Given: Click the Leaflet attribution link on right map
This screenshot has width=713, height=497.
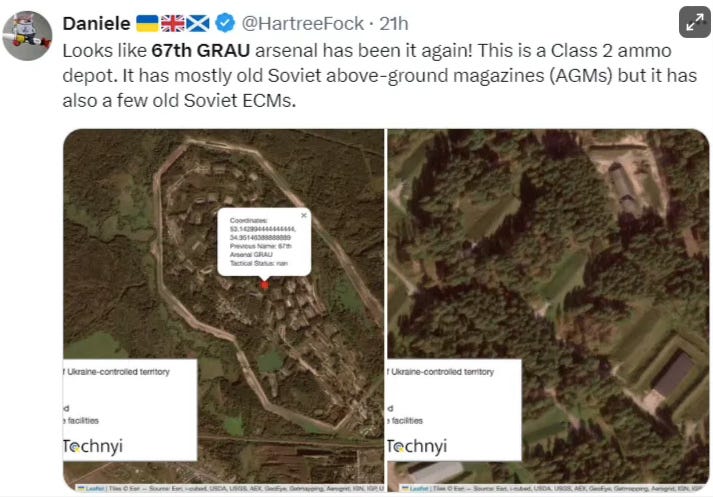Looking at the screenshot, I should coord(419,488).
